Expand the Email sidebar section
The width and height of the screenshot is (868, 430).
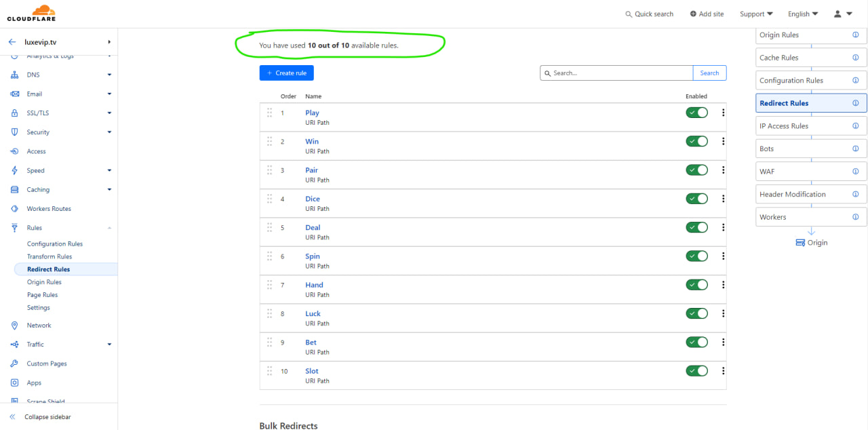click(109, 94)
